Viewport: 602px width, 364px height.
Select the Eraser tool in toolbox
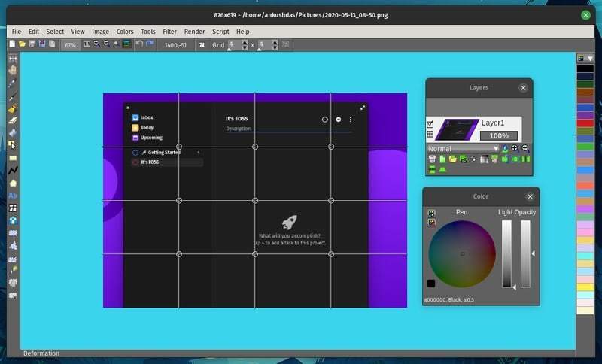pyautogui.click(x=13, y=120)
